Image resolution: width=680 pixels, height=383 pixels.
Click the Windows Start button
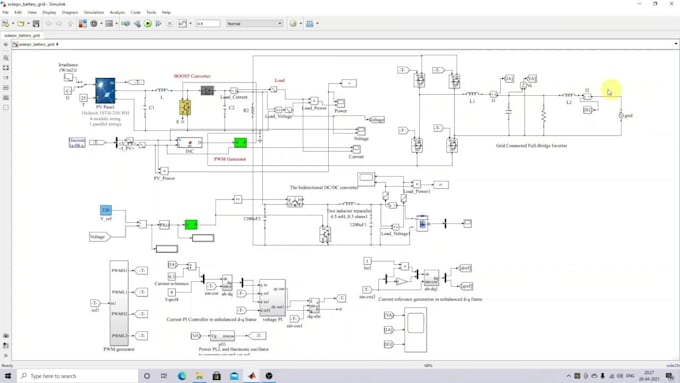[8, 376]
